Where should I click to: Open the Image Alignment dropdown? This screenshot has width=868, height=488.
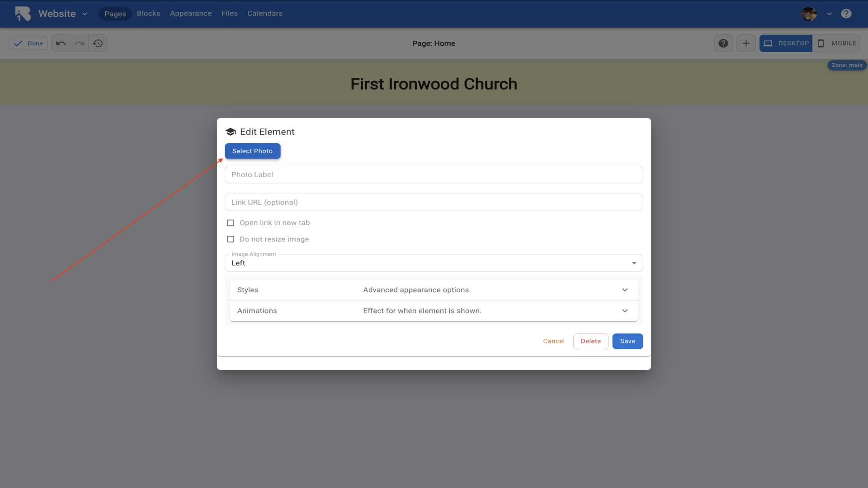(434, 263)
